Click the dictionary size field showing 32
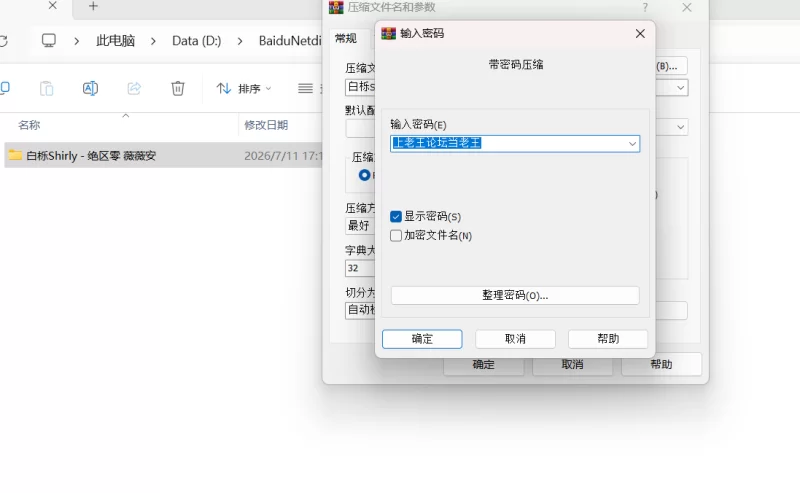The image size is (800, 493). (x=360, y=268)
